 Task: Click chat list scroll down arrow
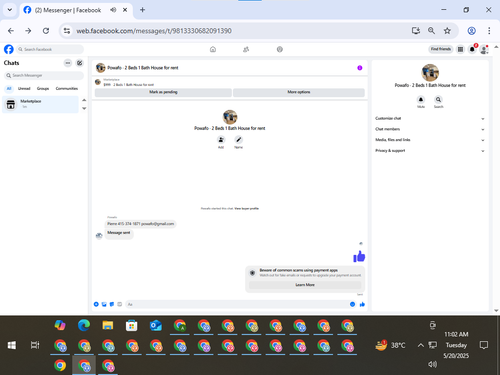tap(84, 108)
